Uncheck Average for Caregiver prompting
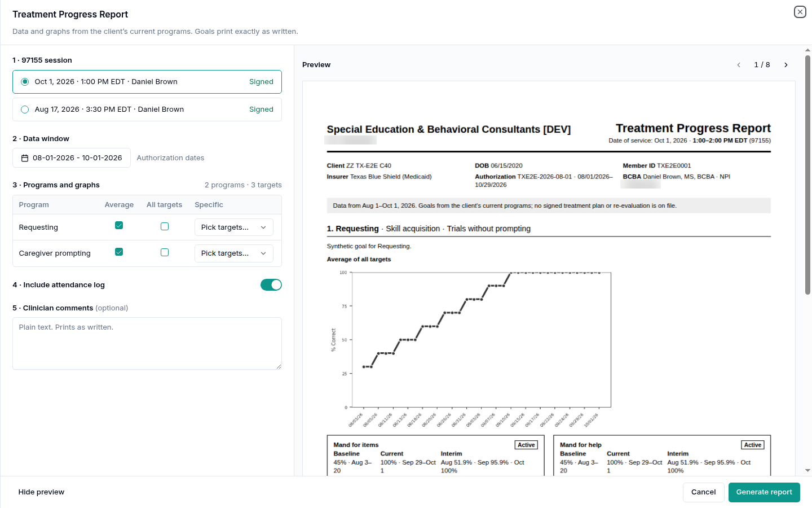 (x=119, y=252)
